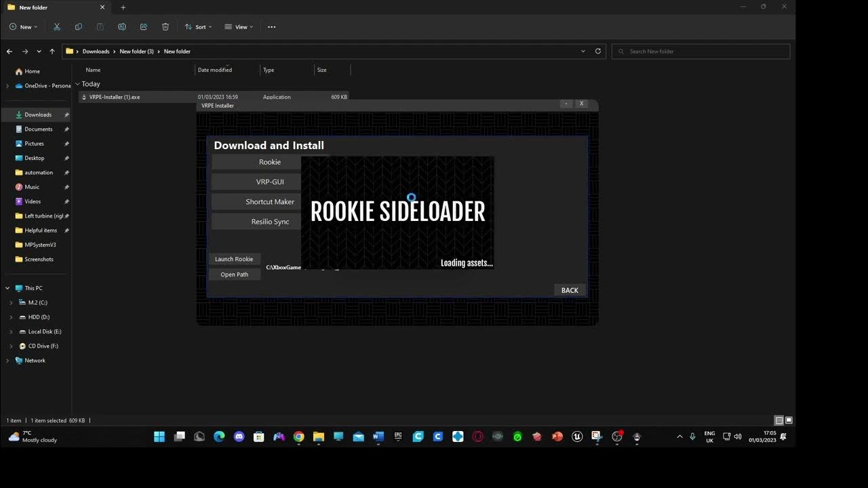868x488 pixels.
Task: Select VRPE-Installer (1).exe file
Action: (214, 97)
